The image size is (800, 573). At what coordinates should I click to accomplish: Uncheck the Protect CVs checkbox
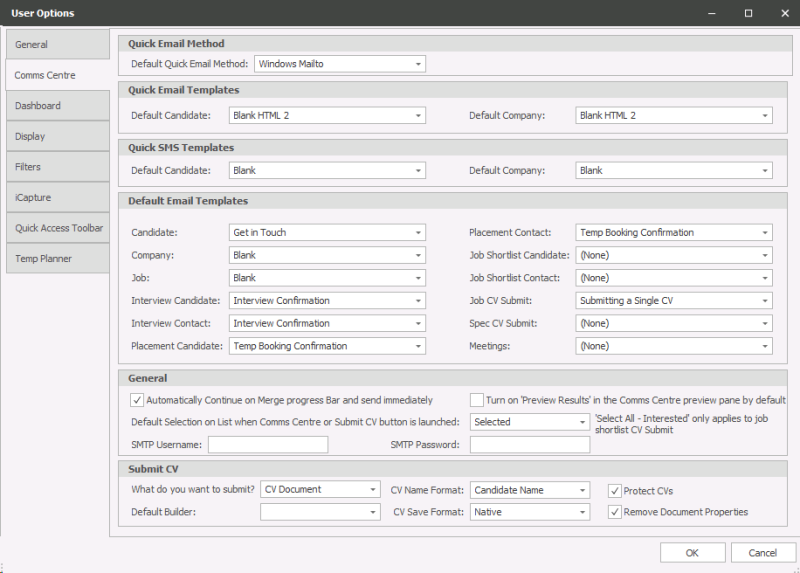[615, 491]
